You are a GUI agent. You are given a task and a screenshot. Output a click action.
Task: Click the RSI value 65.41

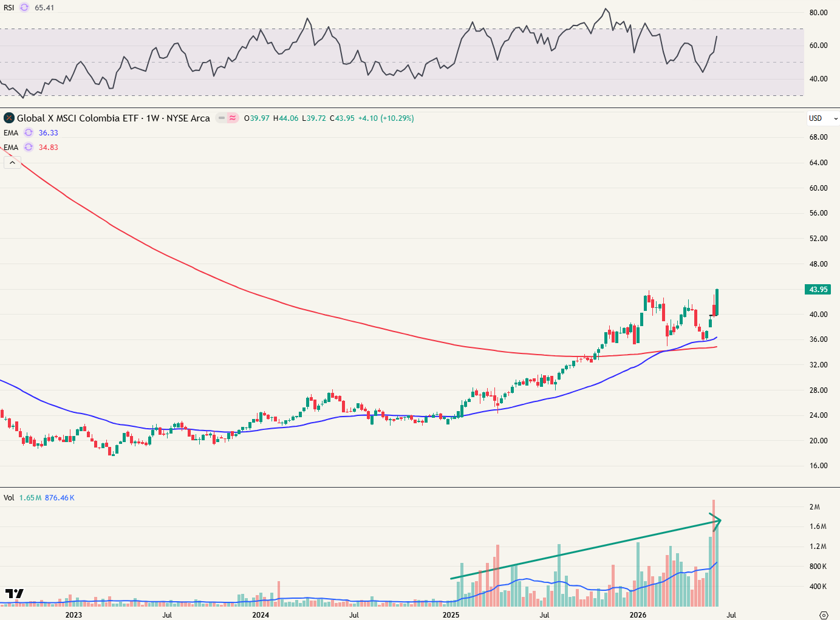coord(44,8)
